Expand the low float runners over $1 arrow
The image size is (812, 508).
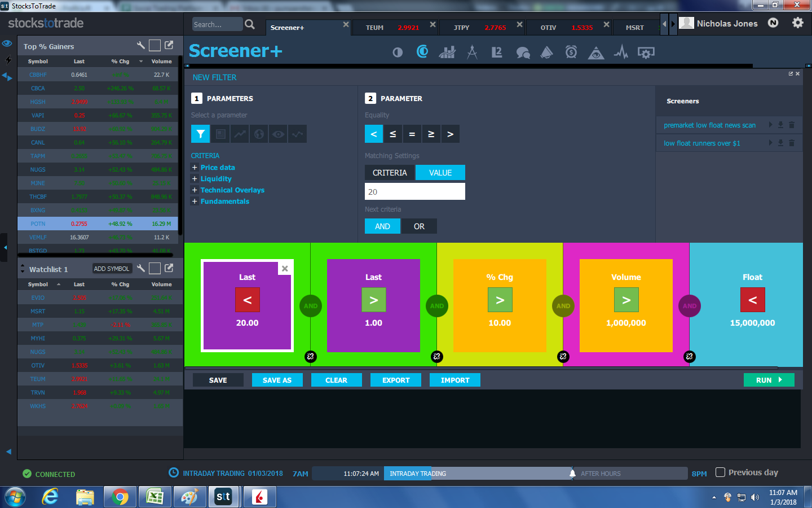pos(770,143)
